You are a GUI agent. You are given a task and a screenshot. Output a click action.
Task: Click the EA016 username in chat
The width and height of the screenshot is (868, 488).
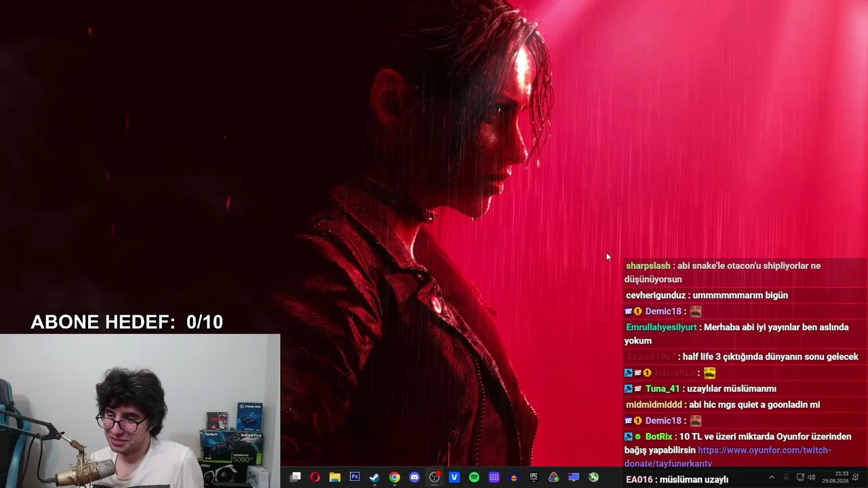639,479
